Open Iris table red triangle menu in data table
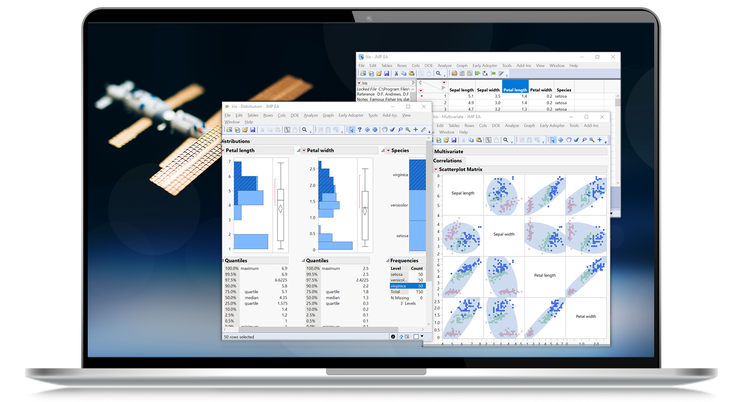Screen dimensions: 750x402 (x=359, y=83)
